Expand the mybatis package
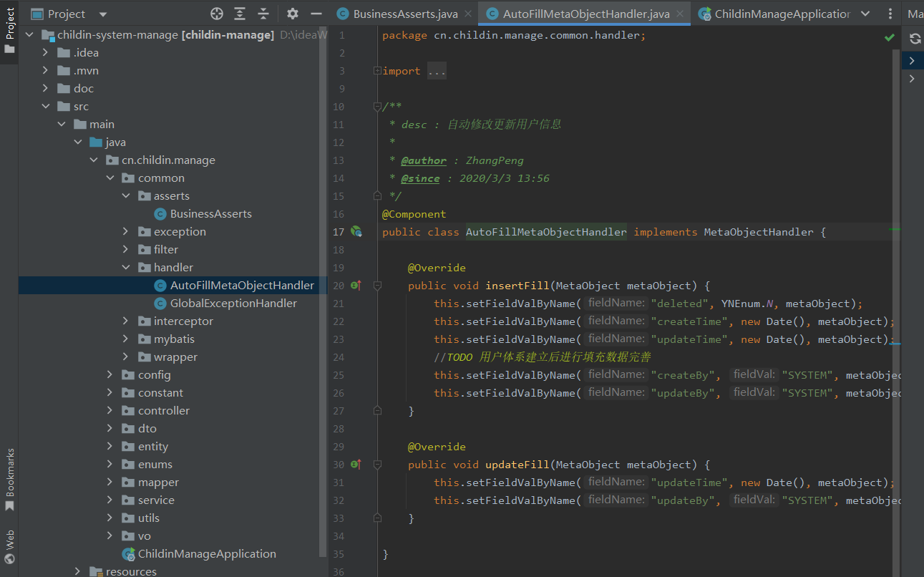 tap(126, 339)
